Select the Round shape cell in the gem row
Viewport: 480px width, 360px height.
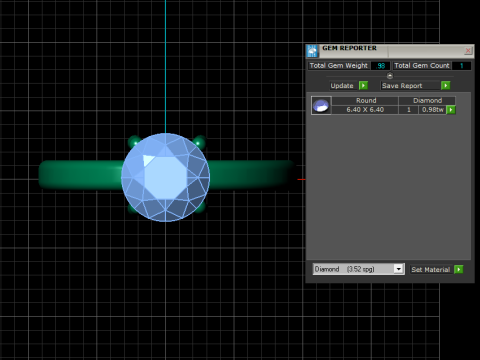tap(365, 100)
